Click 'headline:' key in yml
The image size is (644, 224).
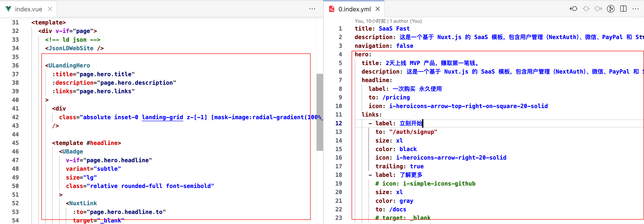tap(377, 80)
